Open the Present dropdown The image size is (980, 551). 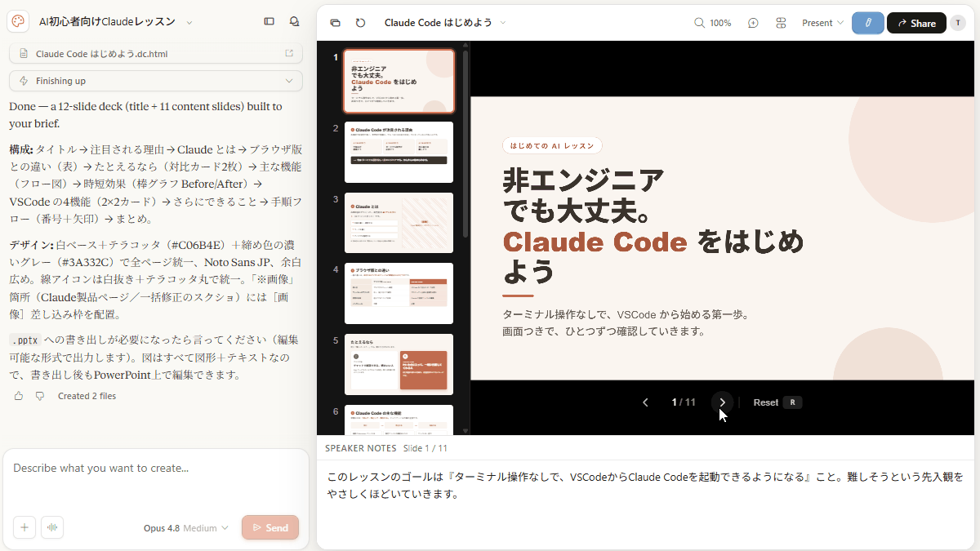(822, 23)
